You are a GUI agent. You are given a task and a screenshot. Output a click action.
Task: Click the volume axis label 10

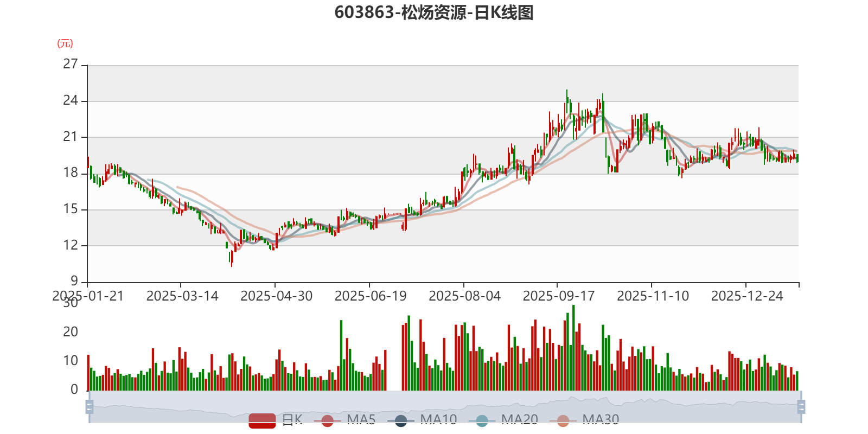point(71,361)
